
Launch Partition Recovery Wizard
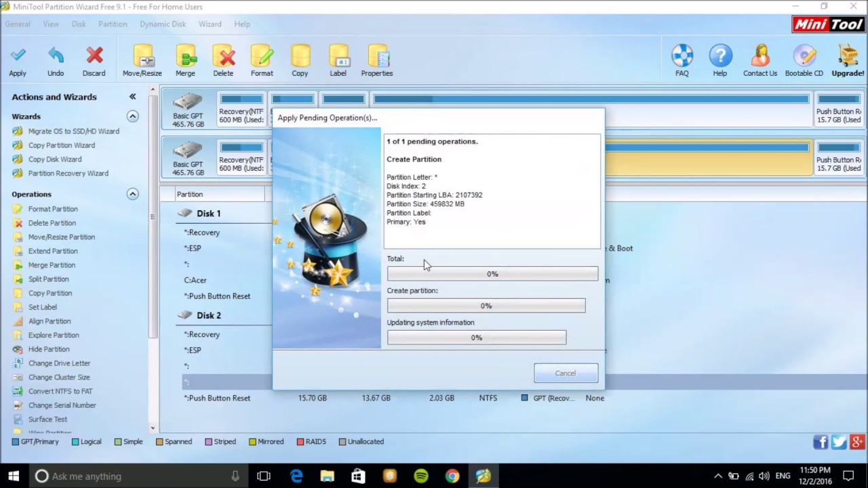[68, 174]
